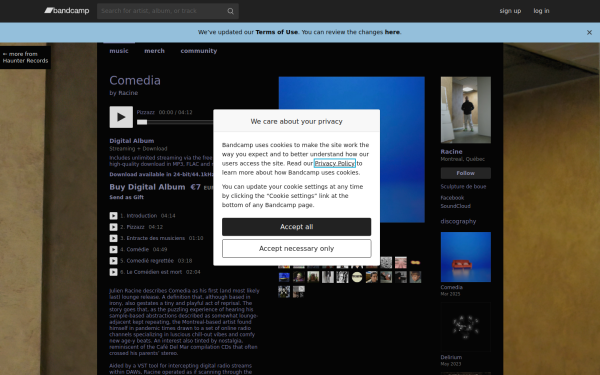Open the log in link
The height and width of the screenshot is (375, 600).
click(541, 11)
